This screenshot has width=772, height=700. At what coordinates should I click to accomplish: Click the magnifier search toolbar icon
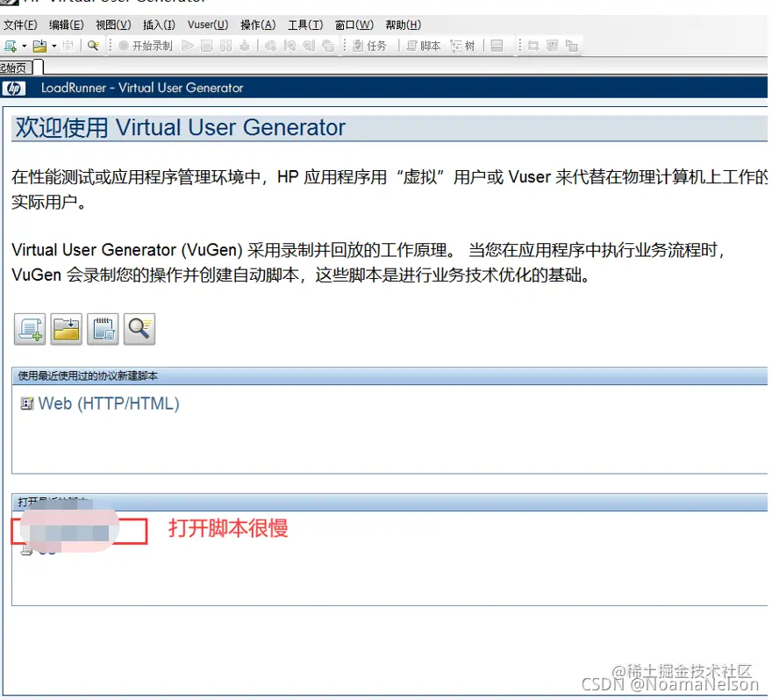click(x=93, y=46)
